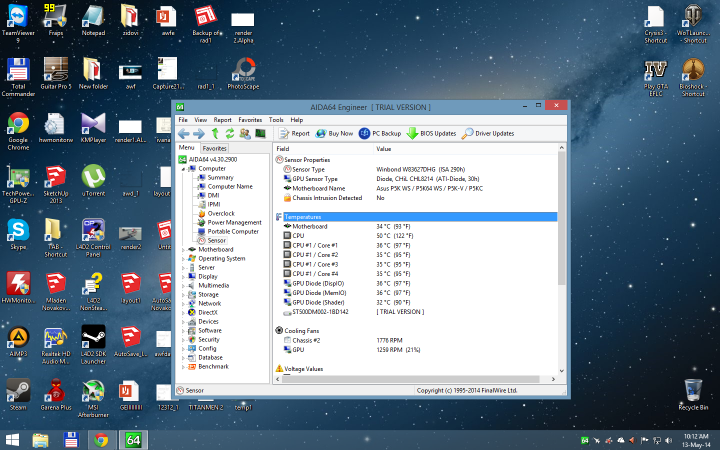Open the File menu
This screenshot has width=720, height=450.
[x=183, y=120]
